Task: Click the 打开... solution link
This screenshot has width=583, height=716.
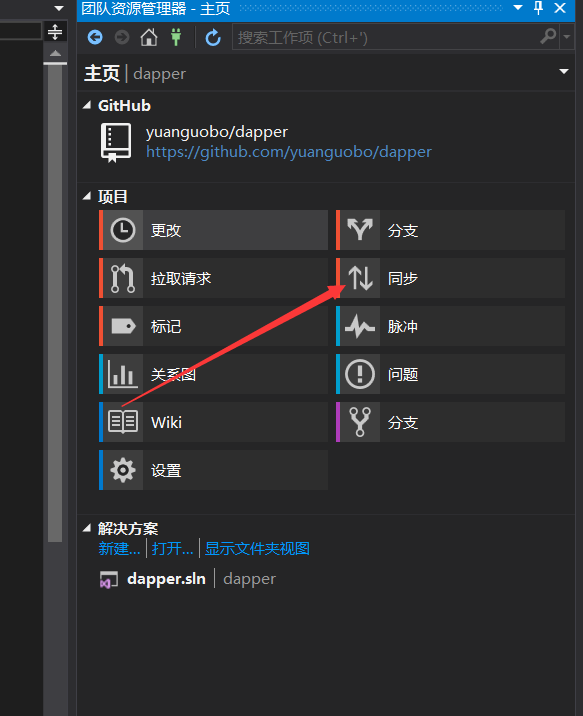Action: tap(173, 548)
